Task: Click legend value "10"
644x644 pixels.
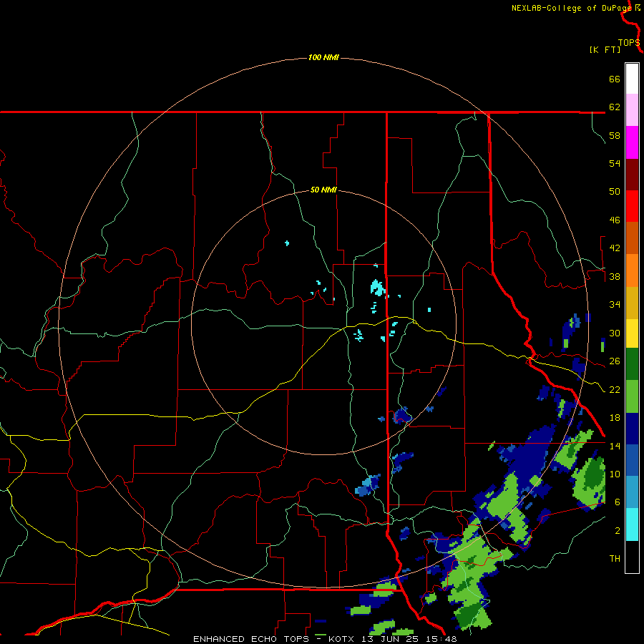Action: 615,474
